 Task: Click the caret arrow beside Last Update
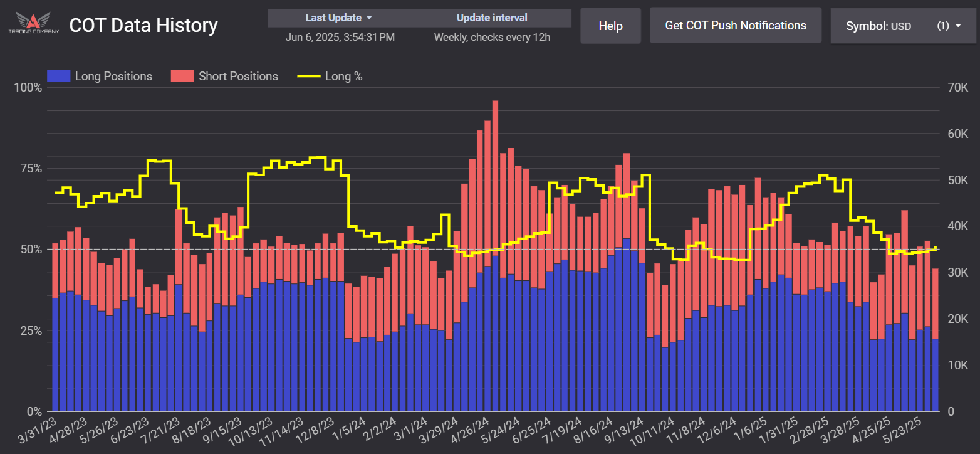point(369,18)
